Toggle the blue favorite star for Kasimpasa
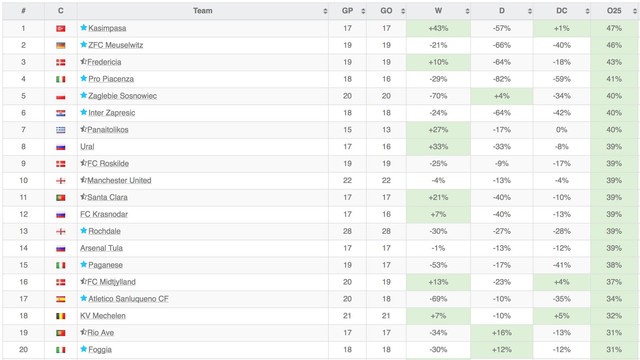Viewport: 640px width, 360px height. point(84,28)
